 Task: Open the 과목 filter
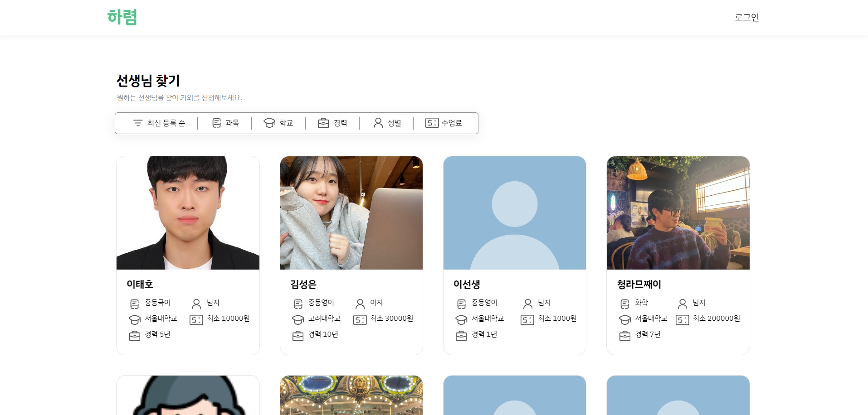(x=225, y=123)
